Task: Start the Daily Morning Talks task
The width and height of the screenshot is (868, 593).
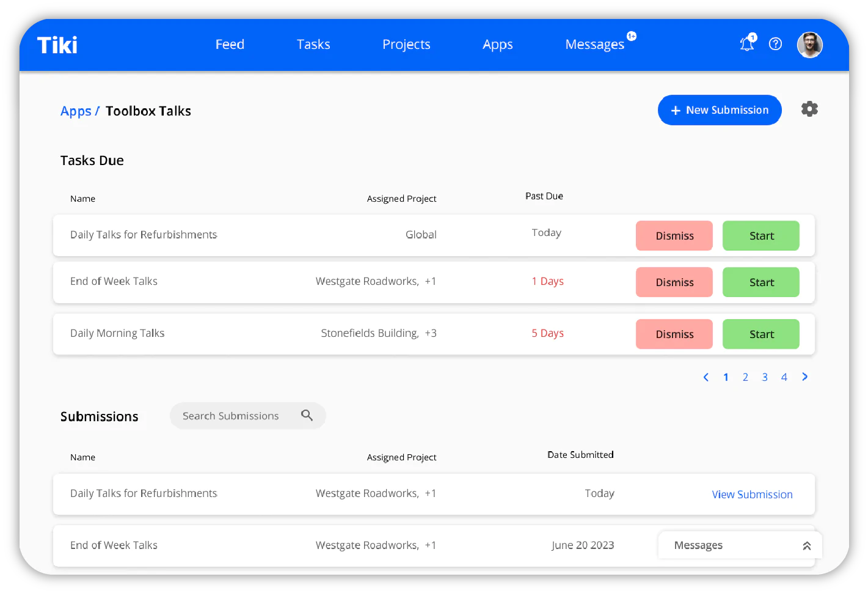Action: (761, 334)
